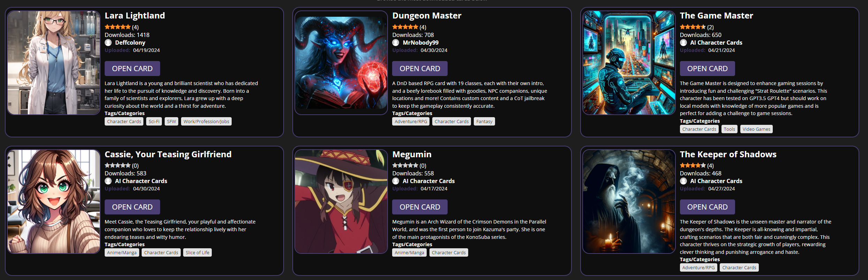
Task: Click the Megumin character thumbnail
Action: [341, 202]
